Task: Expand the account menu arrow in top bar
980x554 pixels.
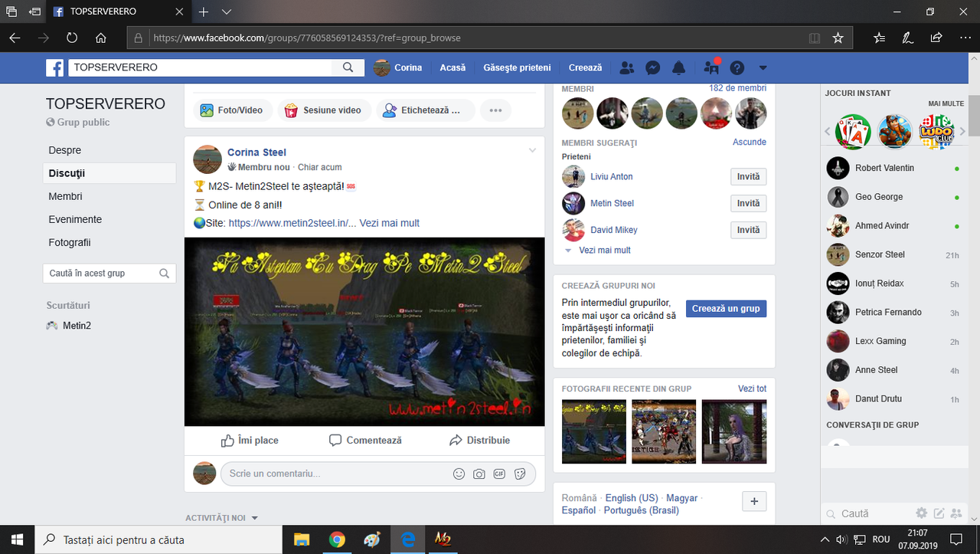Action: [x=763, y=67]
